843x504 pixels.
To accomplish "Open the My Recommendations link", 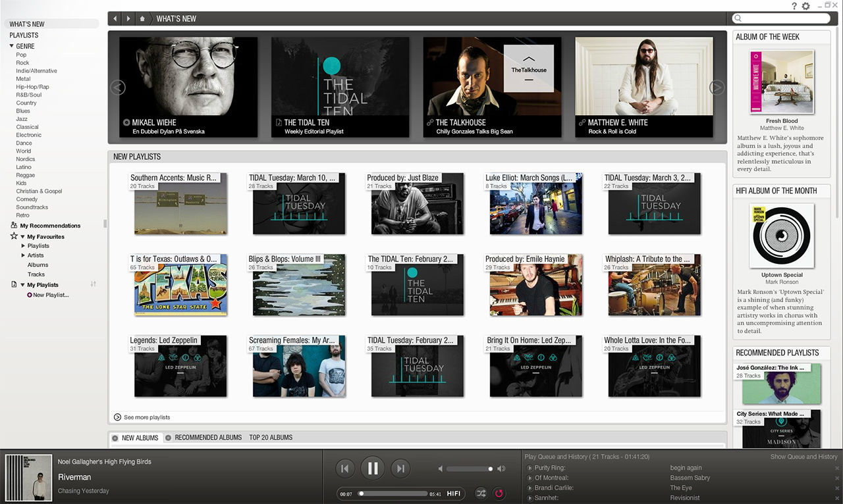I will [x=50, y=226].
